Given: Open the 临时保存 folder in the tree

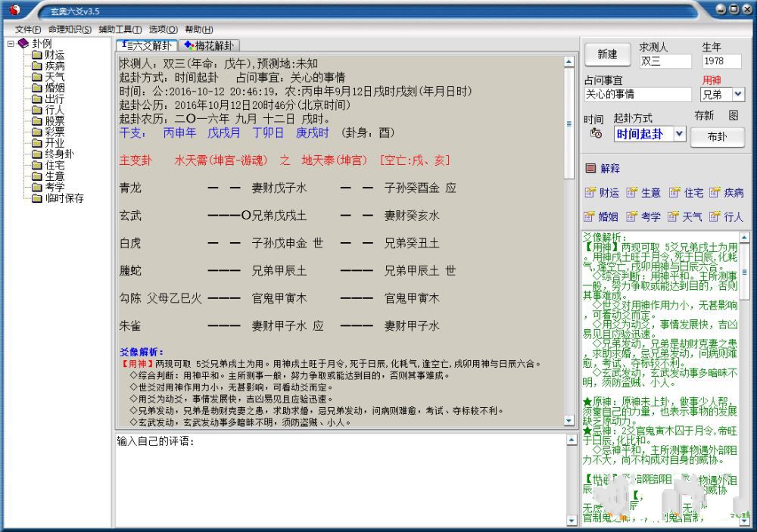Looking at the screenshot, I should pyautogui.click(x=64, y=198).
